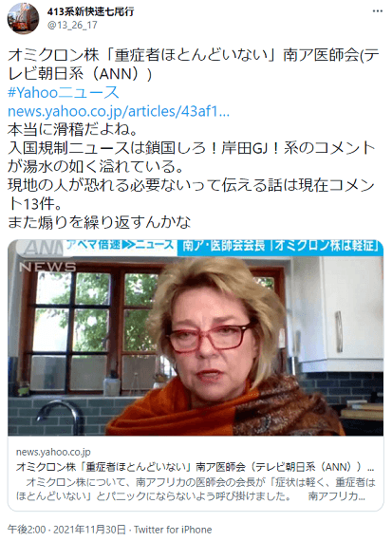The height and width of the screenshot is (541, 392).
Task: Click the closing line また煽りを繰り返すんかな
Action: pyautogui.click(x=100, y=222)
